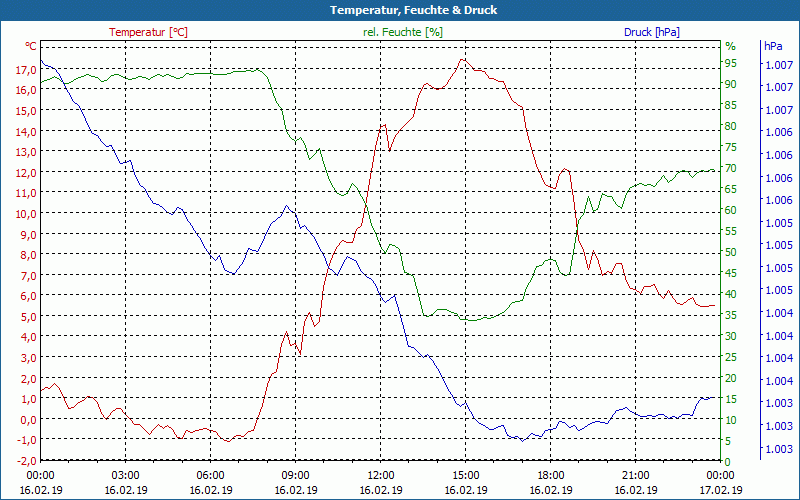The width and height of the screenshot is (800, 500).
Task: Click the 8,0 temperature axis value
Action: pos(29,255)
